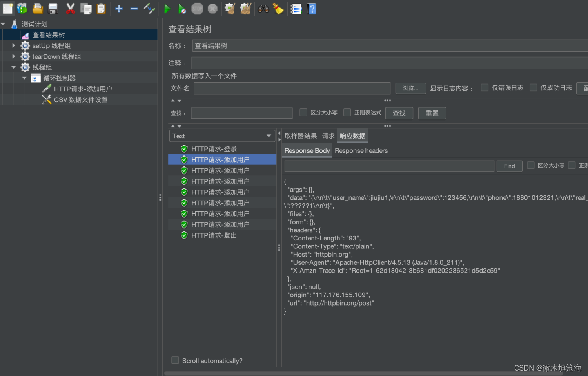Click the Reset Search icon

[278, 9]
